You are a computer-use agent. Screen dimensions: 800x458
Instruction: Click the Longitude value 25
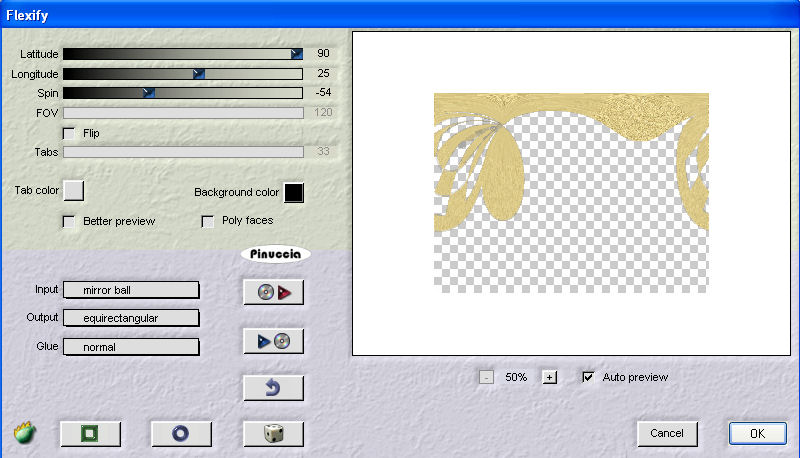(x=323, y=73)
